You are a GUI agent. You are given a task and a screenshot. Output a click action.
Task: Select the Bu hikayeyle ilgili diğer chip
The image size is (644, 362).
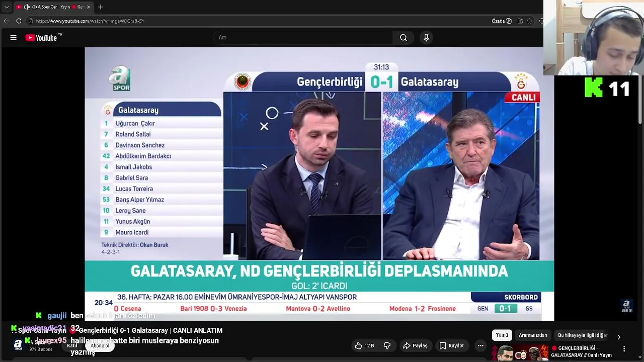[x=583, y=335]
